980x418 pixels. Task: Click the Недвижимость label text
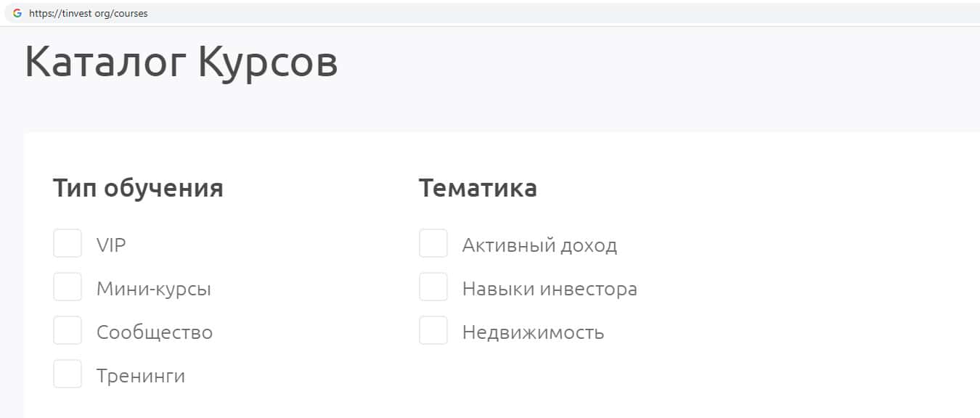[x=533, y=332]
